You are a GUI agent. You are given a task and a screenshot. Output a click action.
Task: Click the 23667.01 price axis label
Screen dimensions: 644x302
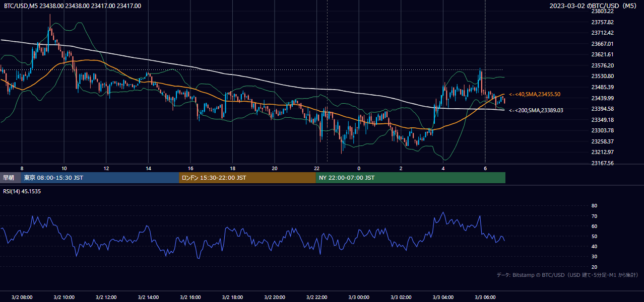[602, 44]
